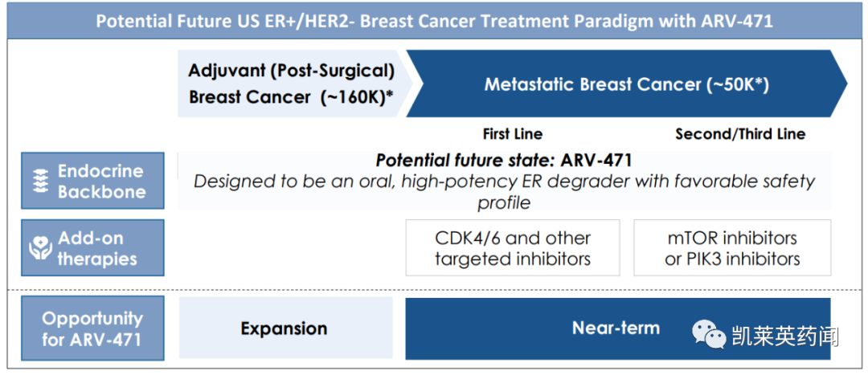Click Metastatic Breast Cancer arrow header
The image size is (868, 375).
click(627, 84)
